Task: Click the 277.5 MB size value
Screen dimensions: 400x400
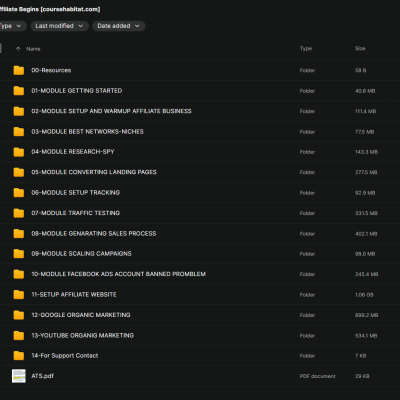Action: click(x=366, y=172)
